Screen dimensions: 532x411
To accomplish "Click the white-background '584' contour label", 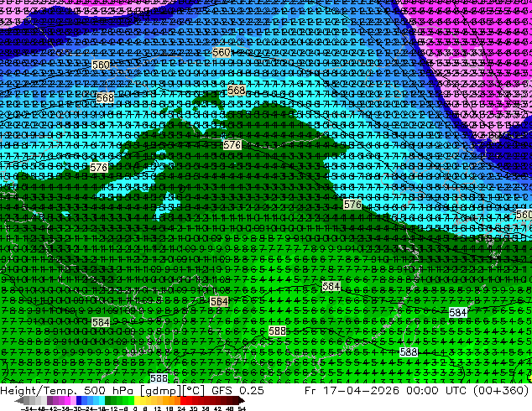I will click(457, 312).
